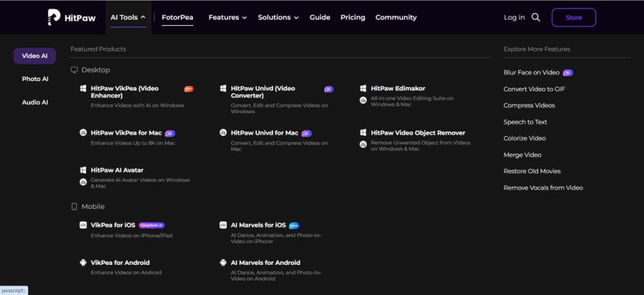644x295 pixels.
Task: Click Blur Face on Video feature
Action: [x=531, y=72]
